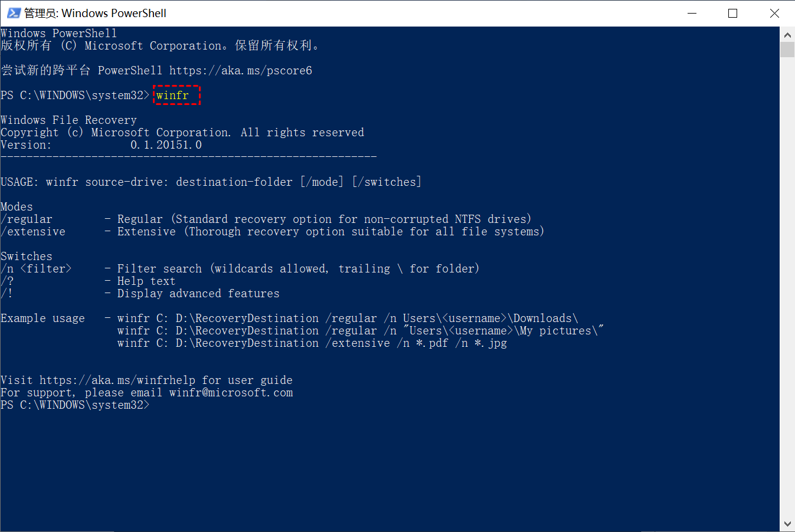
Task: Click the https://aka.ms/pscore6 URL text
Action: [241, 70]
